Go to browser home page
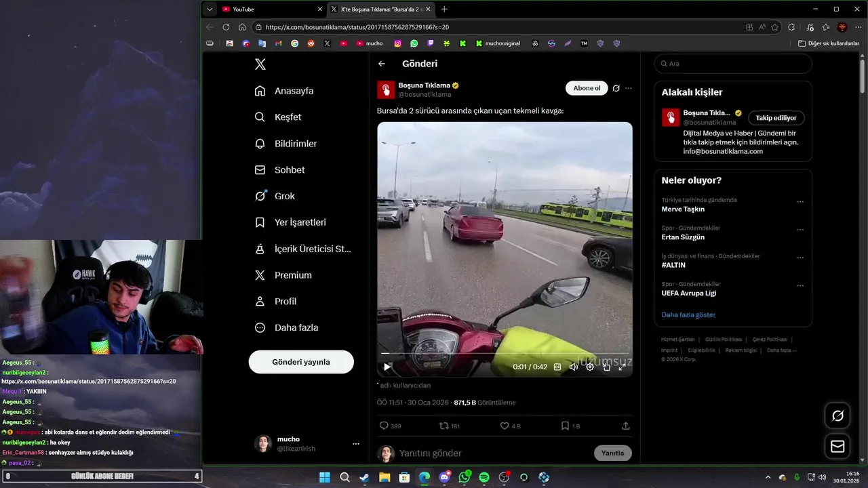The width and height of the screenshot is (868, 488). click(x=242, y=27)
